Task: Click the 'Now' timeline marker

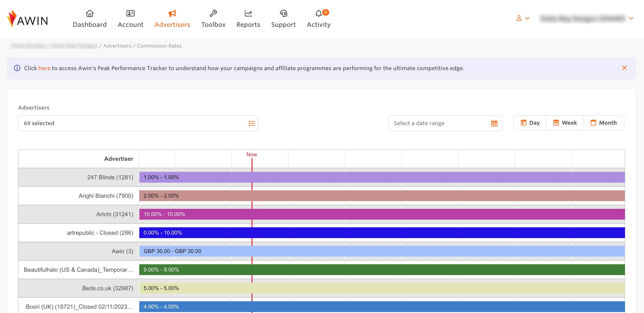Action: [252, 154]
